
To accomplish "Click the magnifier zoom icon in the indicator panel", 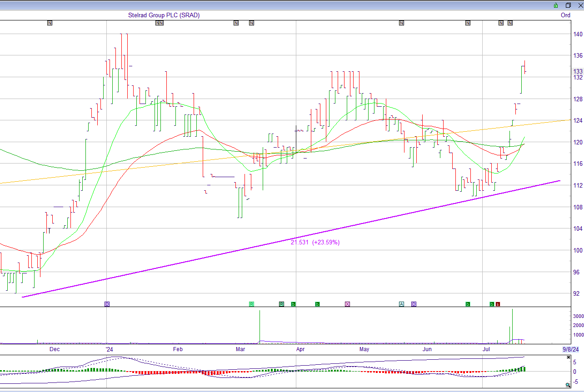I will point(568,384).
